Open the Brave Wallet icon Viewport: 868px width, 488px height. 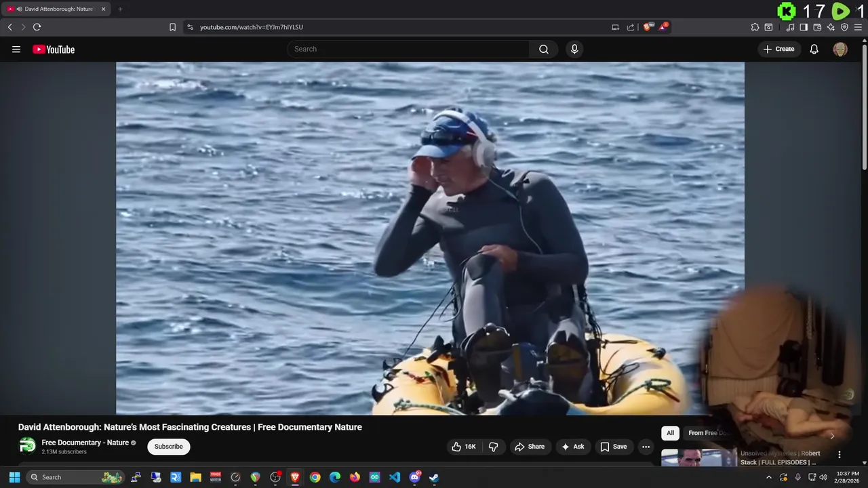(817, 27)
